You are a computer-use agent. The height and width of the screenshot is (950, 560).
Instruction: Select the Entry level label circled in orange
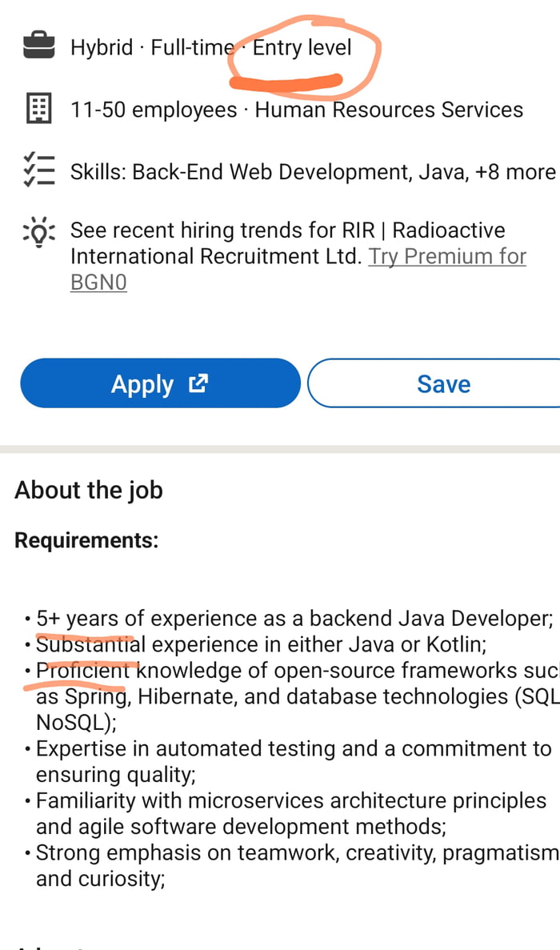point(302,47)
